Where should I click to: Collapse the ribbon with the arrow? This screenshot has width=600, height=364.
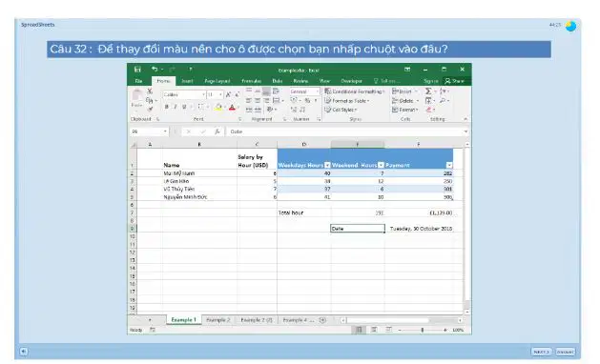click(466, 119)
